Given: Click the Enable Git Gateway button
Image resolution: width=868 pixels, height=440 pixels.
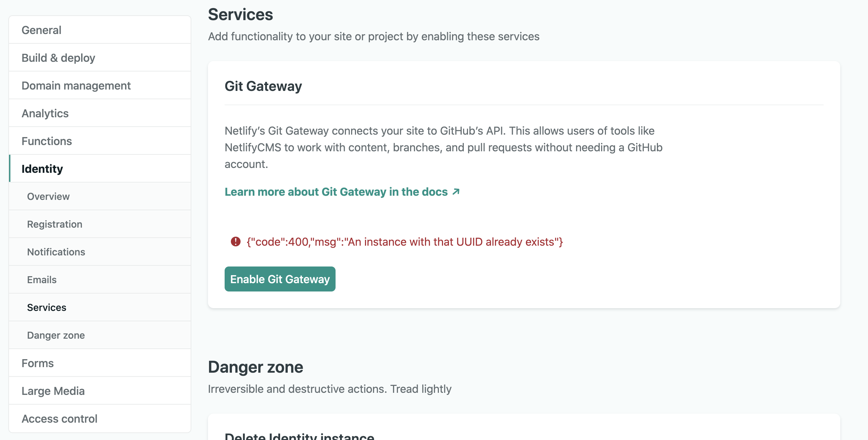Looking at the screenshot, I should click(x=280, y=279).
